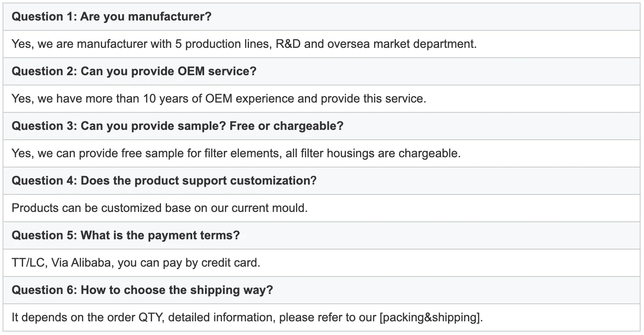The image size is (644, 335).
Task: Click "Question 4" about product customization
Action: (x=164, y=181)
